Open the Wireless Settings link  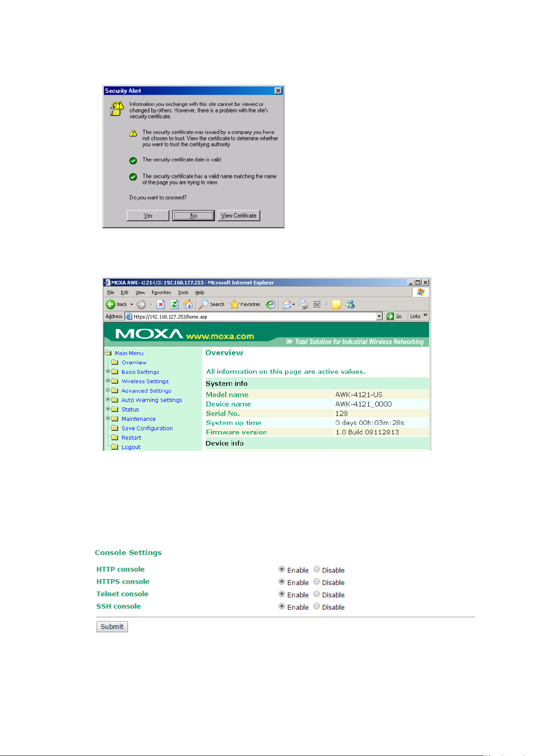pyautogui.click(x=145, y=381)
